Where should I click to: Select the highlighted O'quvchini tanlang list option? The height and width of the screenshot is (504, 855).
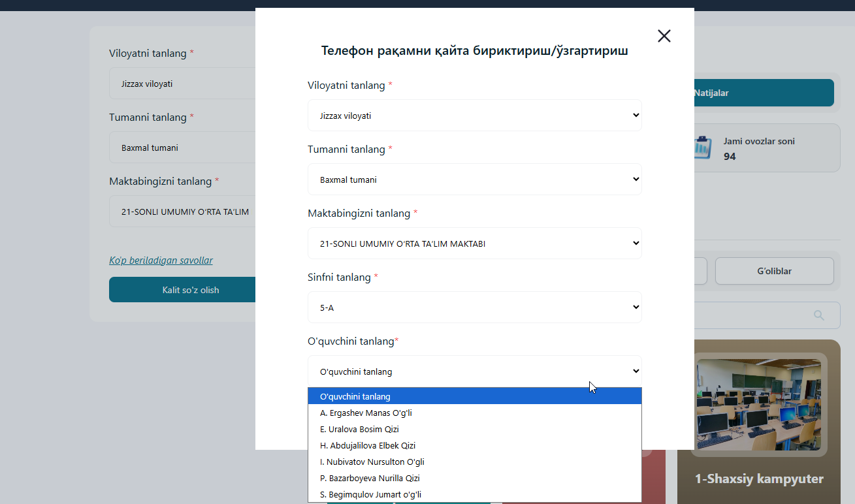(475, 396)
